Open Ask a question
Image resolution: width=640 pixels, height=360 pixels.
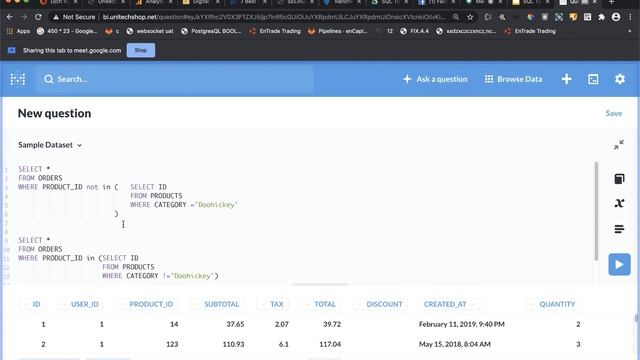[x=435, y=79]
